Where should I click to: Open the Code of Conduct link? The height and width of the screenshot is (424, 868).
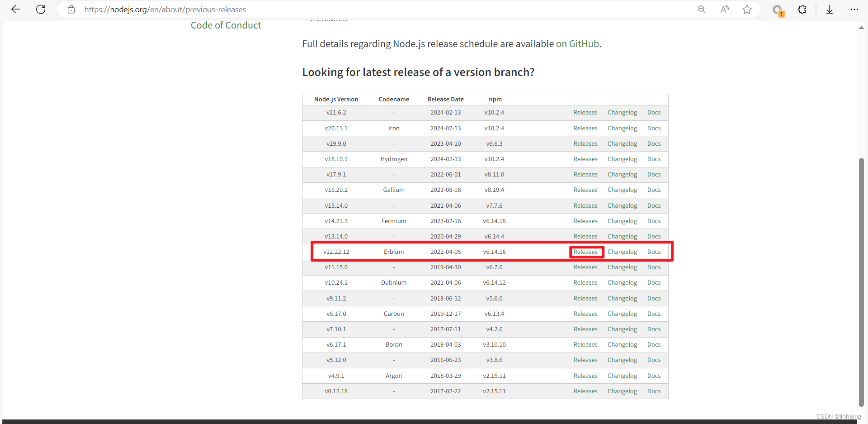click(x=226, y=25)
